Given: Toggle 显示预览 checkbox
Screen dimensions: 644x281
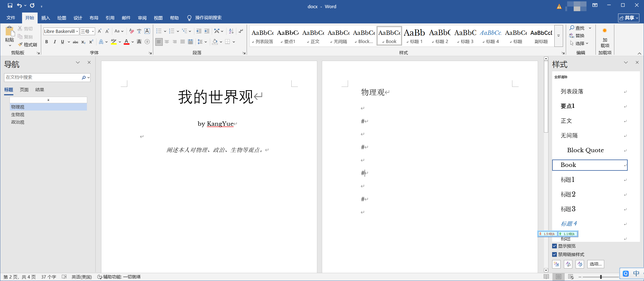Looking at the screenshot, I should tap(554, 246).
